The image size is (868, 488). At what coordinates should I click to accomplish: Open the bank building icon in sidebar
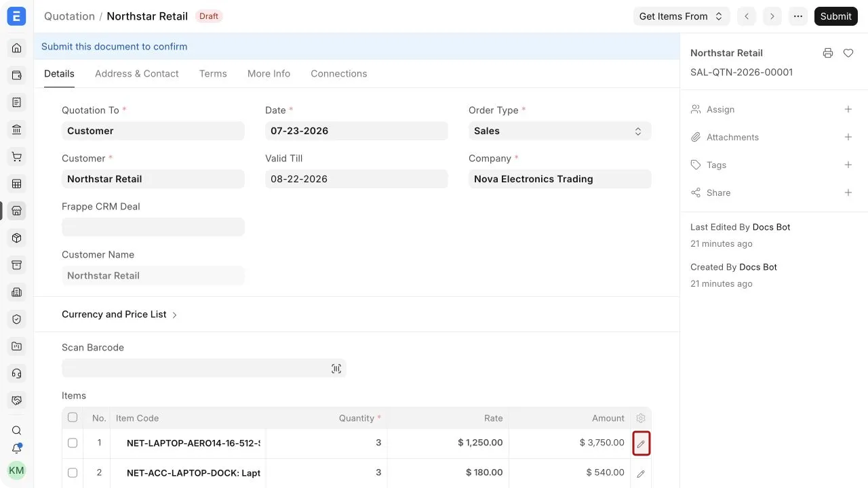click(17, 129)
